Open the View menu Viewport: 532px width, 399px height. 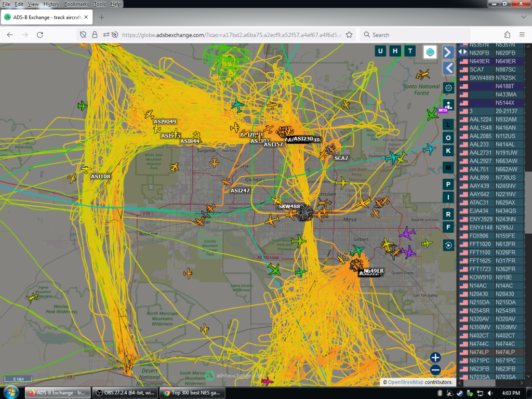(x=33, y=4)
